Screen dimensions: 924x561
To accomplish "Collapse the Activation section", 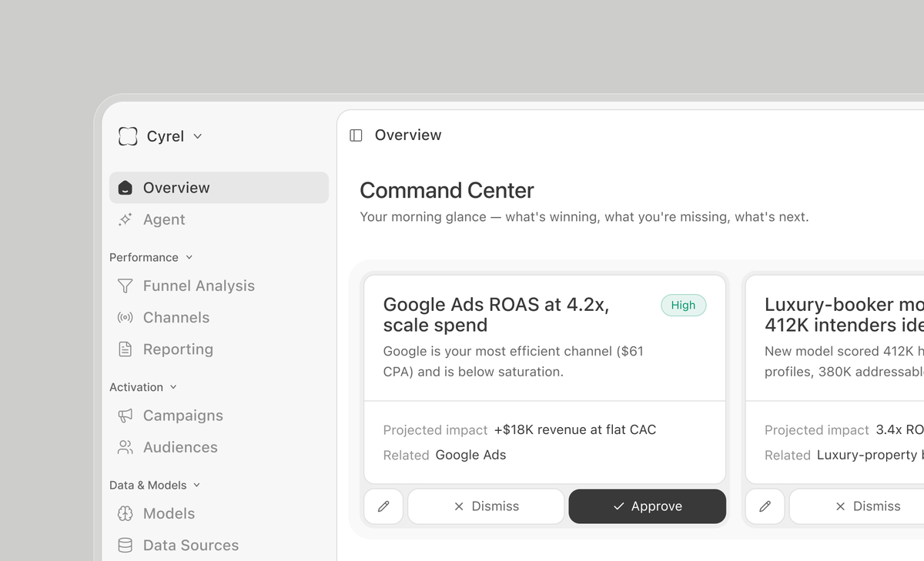I will pos(143,387).
